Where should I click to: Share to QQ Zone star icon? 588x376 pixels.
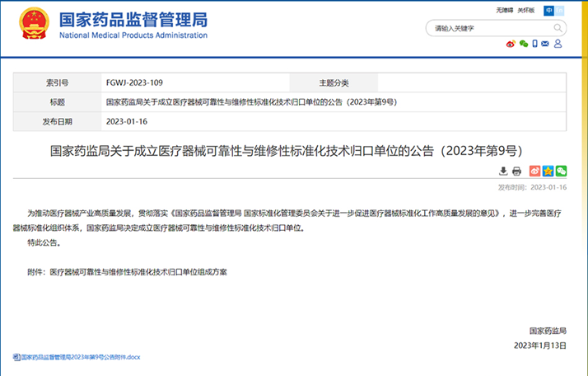pyautogui.click(x=548, y=171)
